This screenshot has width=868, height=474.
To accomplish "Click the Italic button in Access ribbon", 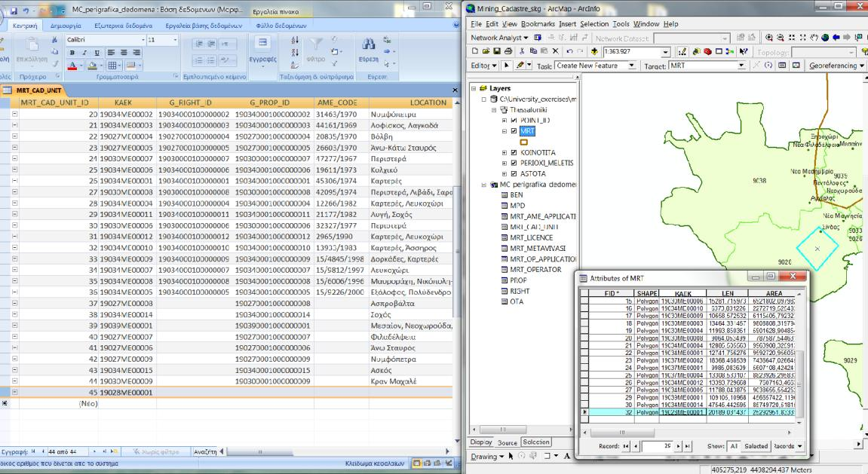I will [84, 53].
